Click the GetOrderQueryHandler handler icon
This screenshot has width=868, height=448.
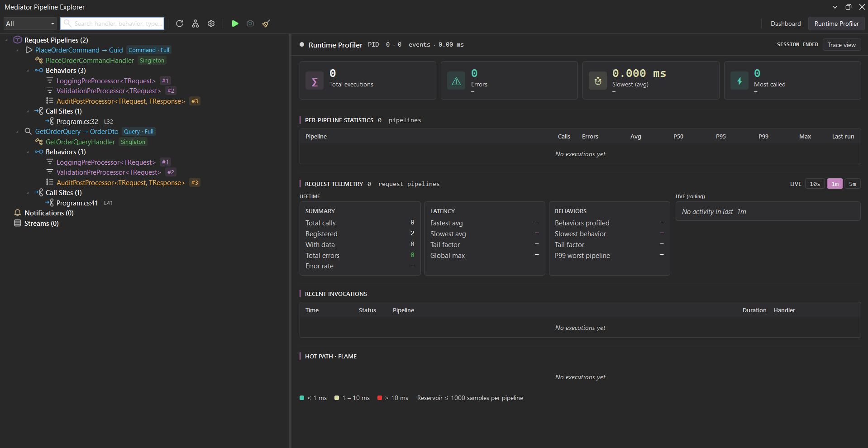coord(39,142)
